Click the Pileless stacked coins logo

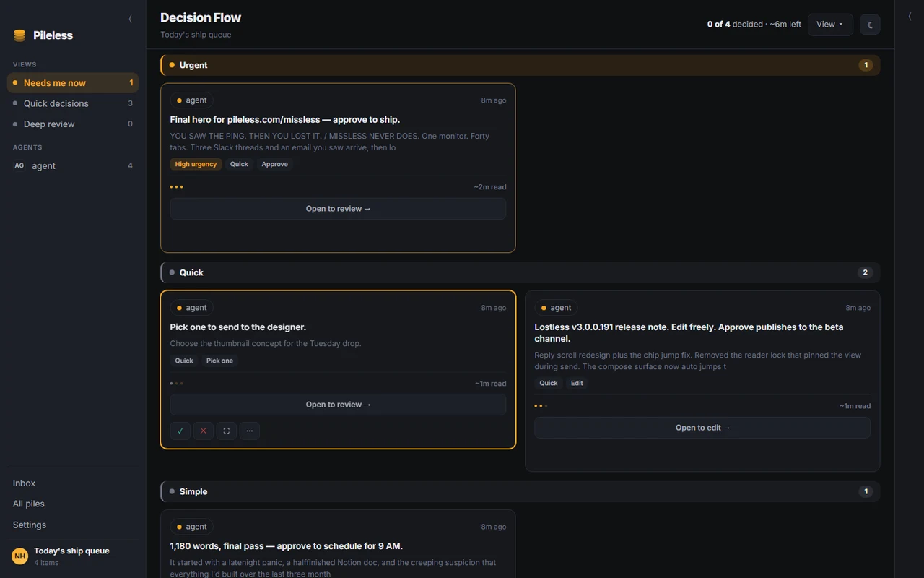(19, 35)
